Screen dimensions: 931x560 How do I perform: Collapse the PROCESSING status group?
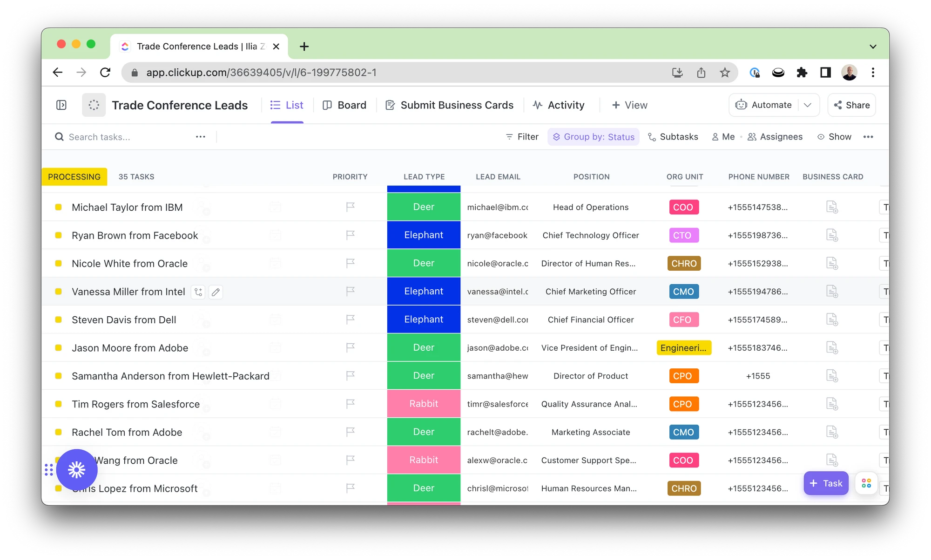tap(74, 177)
